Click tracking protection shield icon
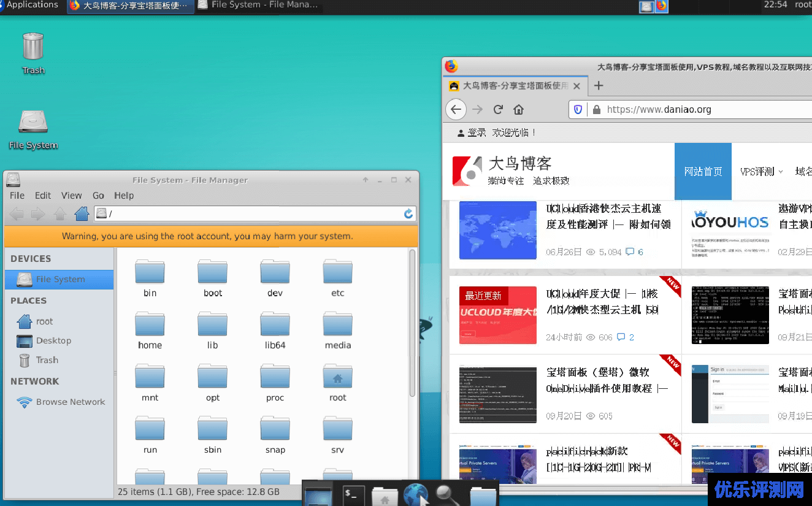Screen dimensions: 812x506 578,110
